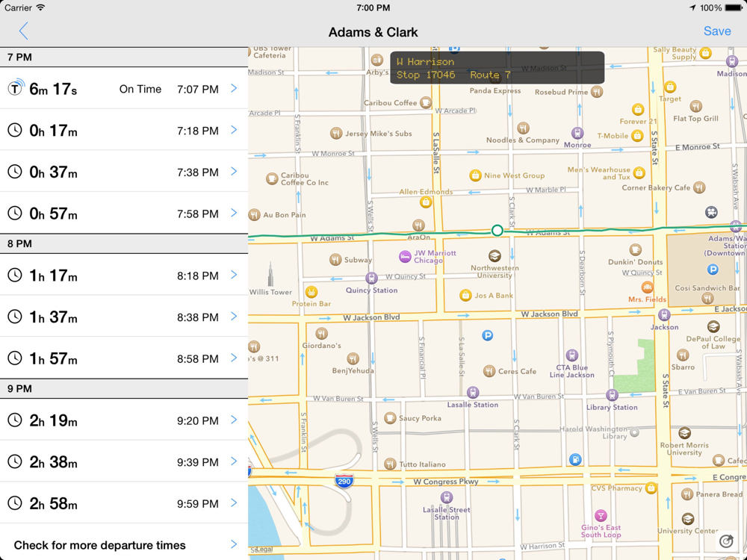Tap the Giordano's restaurant icon
Screen dimensions: 747x560
pyautogui.click(x=321, y=333)
